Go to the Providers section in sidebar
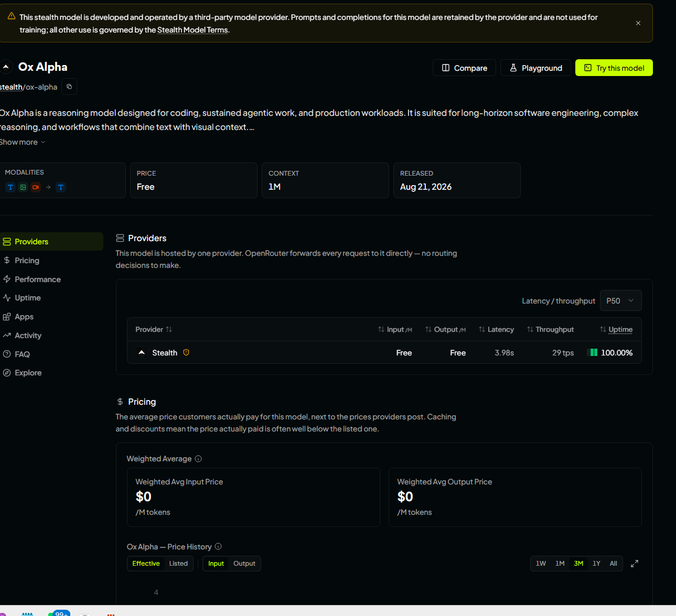This screenshot has height=616, width=676. click(x=51, y=242)
